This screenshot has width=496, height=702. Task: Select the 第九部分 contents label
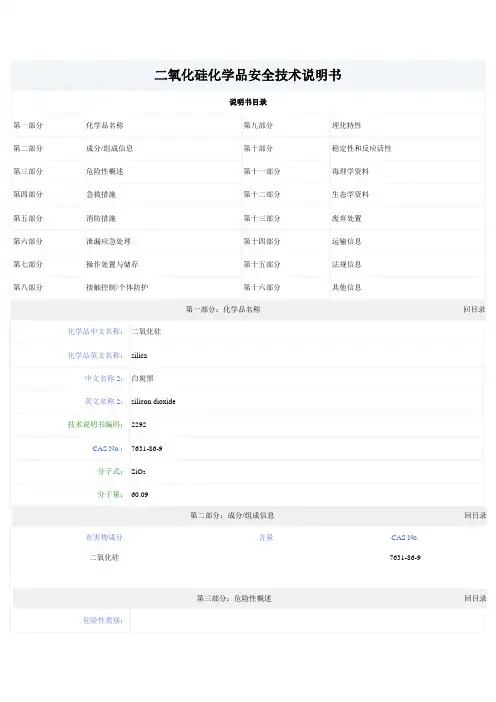point(258,125)
